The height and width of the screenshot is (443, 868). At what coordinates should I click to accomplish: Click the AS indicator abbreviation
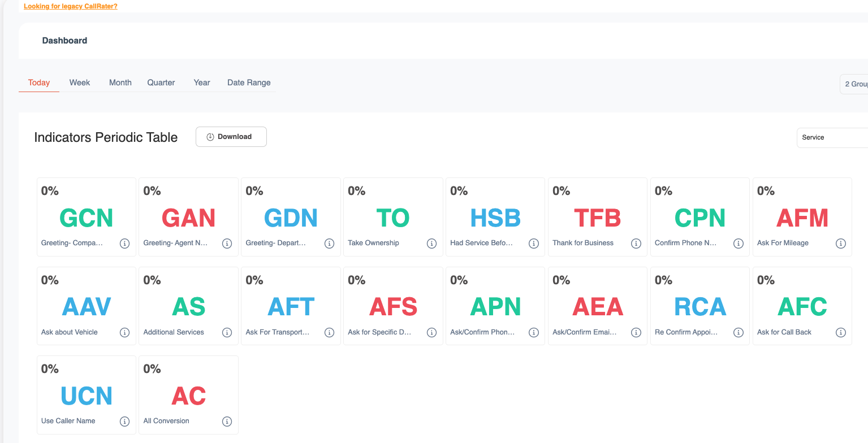click(x=189, y=307)
